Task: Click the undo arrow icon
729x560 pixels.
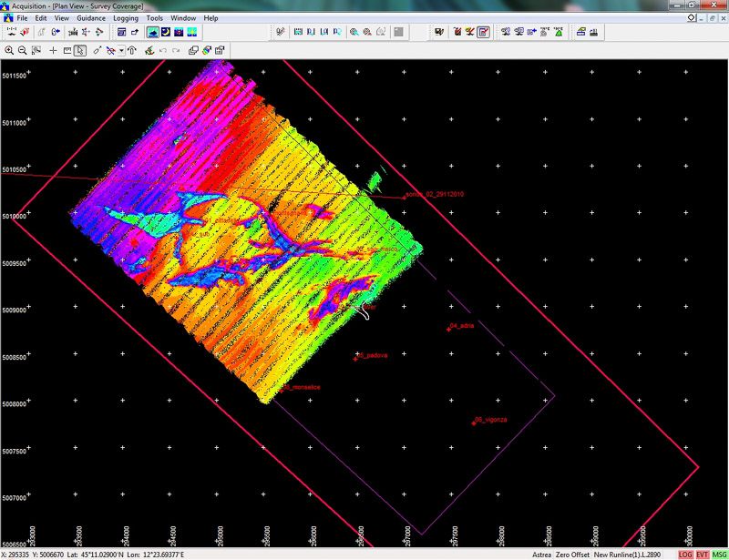Action: 162,50
